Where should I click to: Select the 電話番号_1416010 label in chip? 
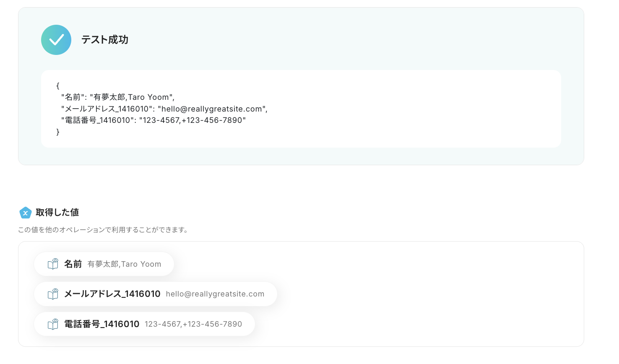pyautogui.click(x=101, y=324)
